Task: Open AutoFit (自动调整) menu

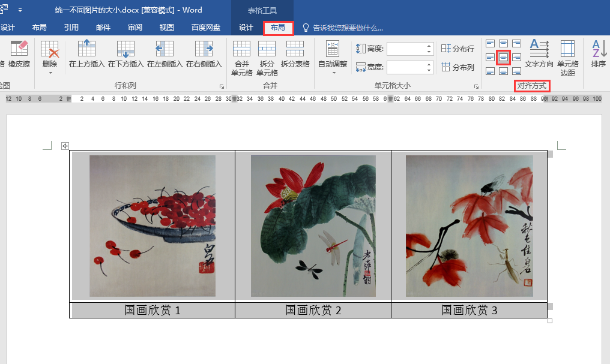Action: coord(333,57)
